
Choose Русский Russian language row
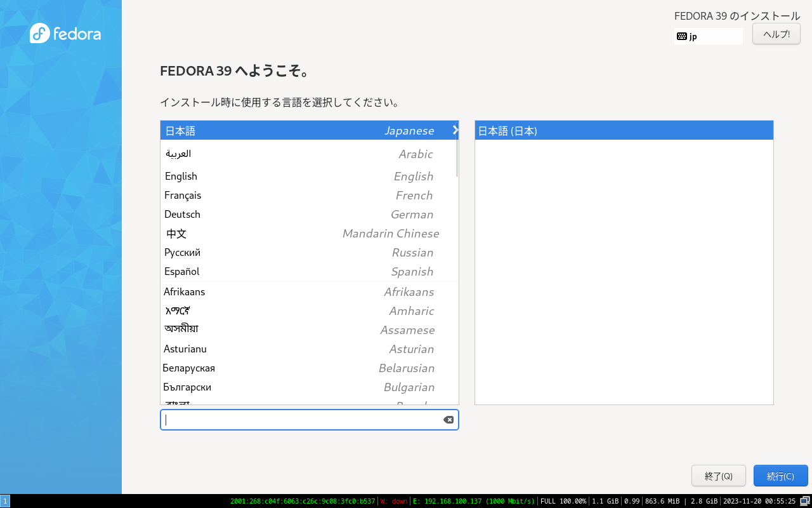coord(308,252)
